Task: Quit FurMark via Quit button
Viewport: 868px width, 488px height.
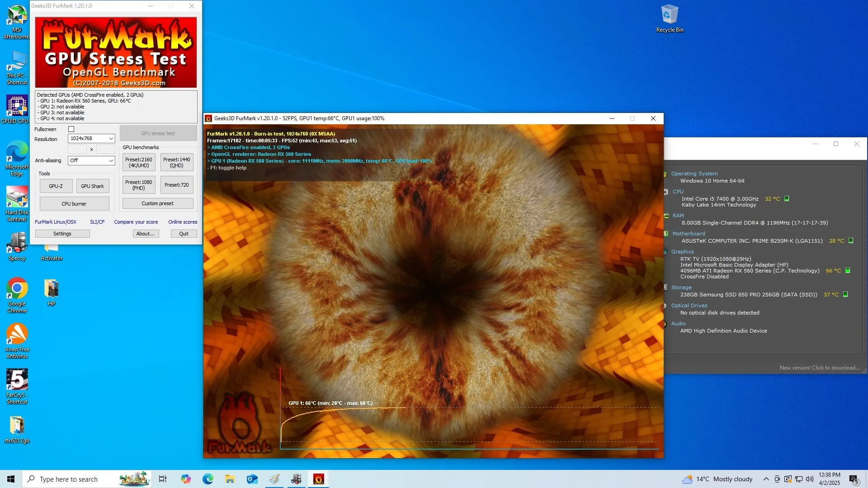Action: (184, 234)
